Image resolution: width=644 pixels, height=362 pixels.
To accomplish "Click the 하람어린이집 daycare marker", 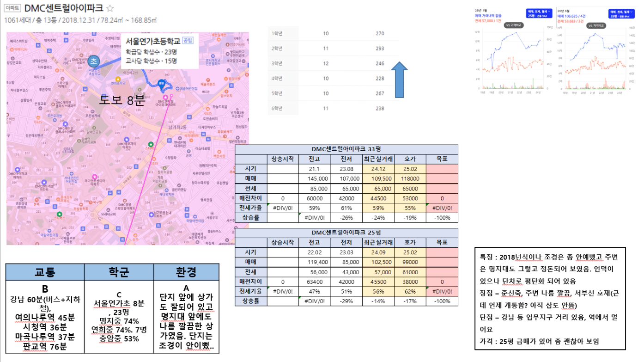I will click(195, 216).
